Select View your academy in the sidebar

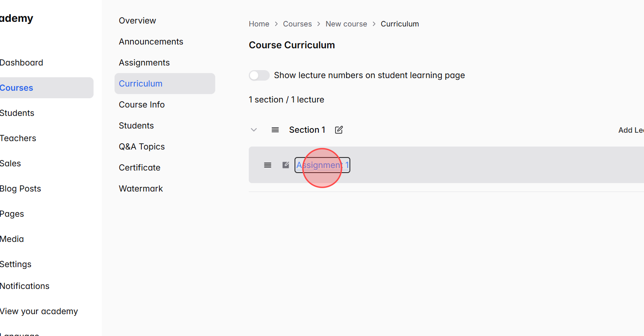[39, 311]
